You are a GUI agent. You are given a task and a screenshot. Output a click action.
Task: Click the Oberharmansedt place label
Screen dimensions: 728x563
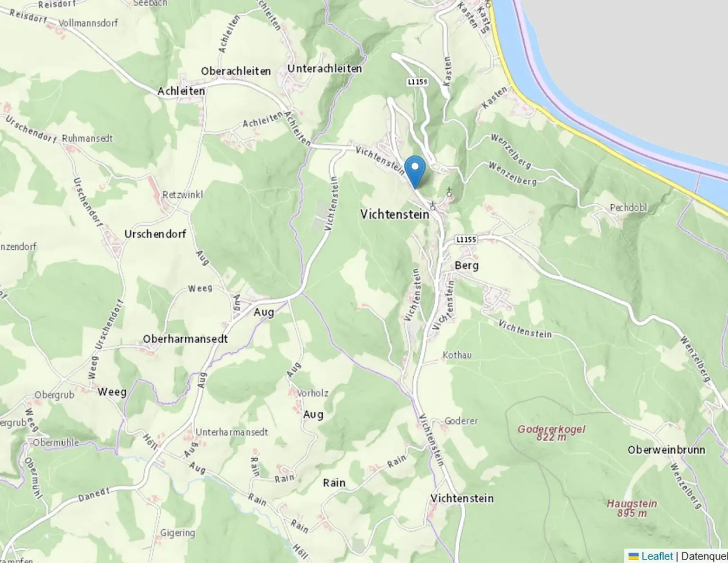[x=185, y=339]
